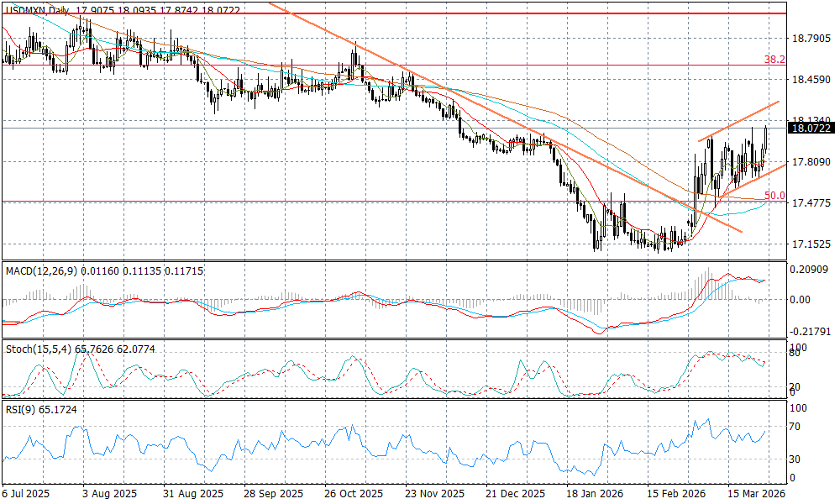Click the 38.2 Fibonacci level label
This screenshot has width=840, height=504.
pos(774,60)
